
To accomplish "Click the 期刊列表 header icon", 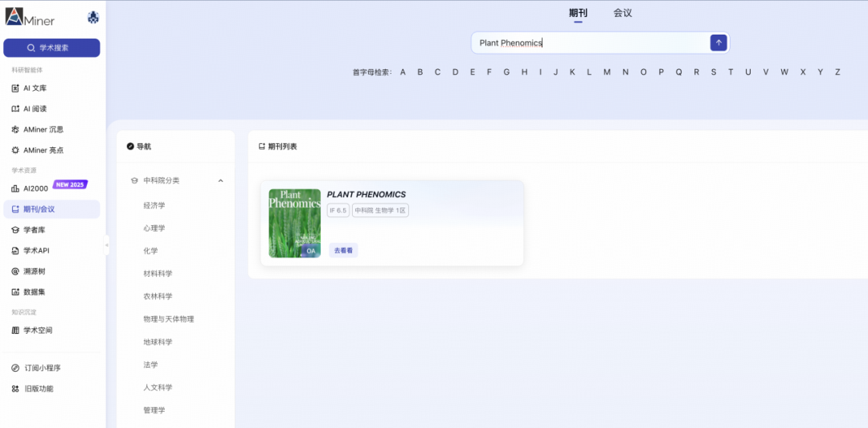I will [262, 146].
